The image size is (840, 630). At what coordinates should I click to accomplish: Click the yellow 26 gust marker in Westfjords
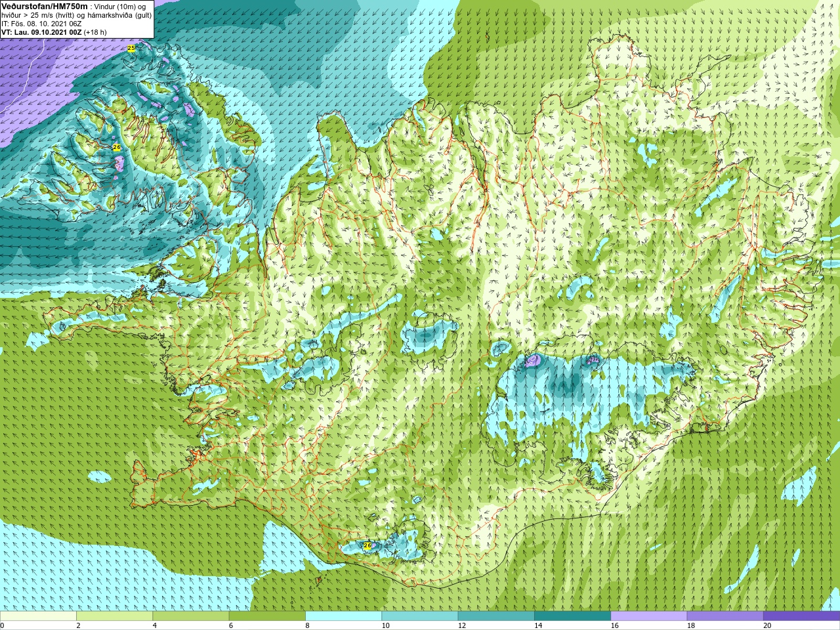point(117,147)
